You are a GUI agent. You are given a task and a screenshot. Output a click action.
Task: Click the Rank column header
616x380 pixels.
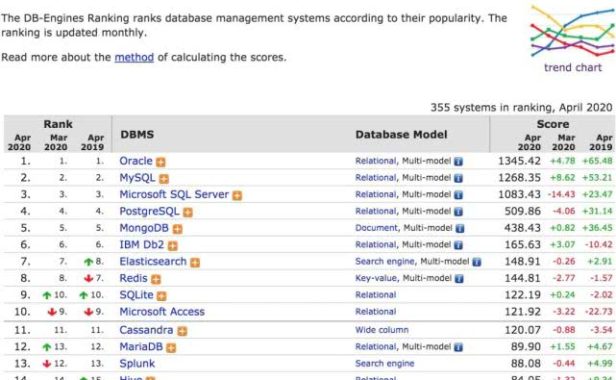[58, 124]
